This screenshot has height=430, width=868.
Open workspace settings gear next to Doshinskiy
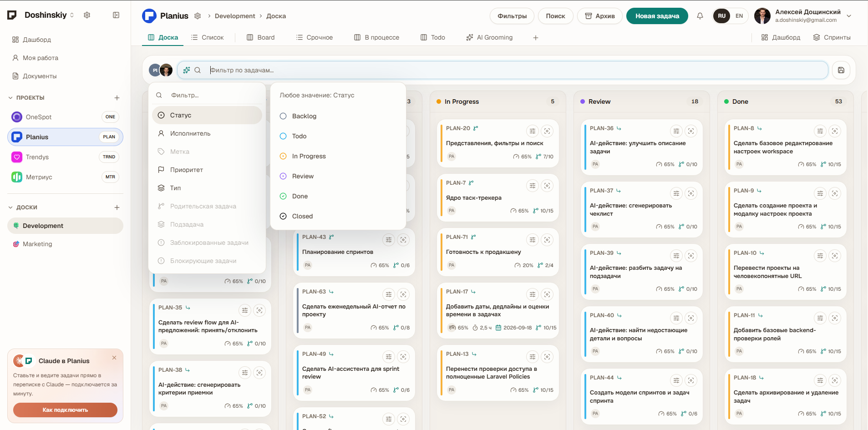click(87, 15)
